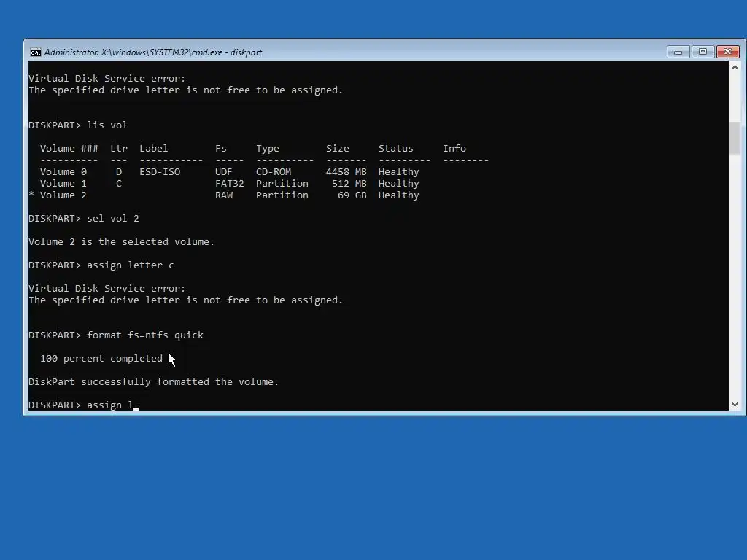Screen dimensions: 747x560
Task: Click the '69 GB' size value
Action: 352,195
